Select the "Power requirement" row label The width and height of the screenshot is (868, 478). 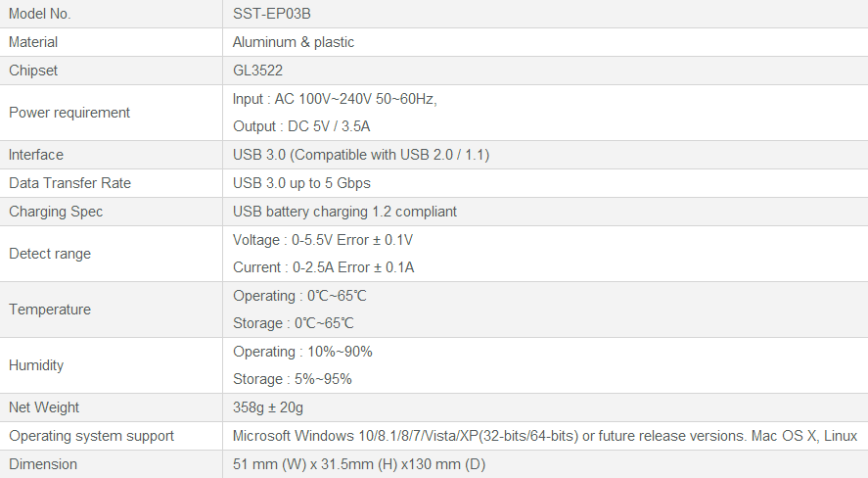(69, 113)
